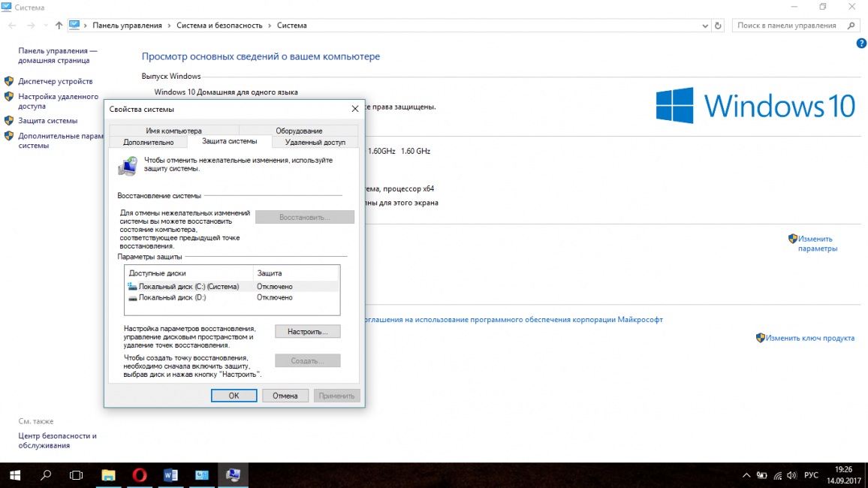
Task: Expand the address bar history dropdown
Action: point(705,26)
